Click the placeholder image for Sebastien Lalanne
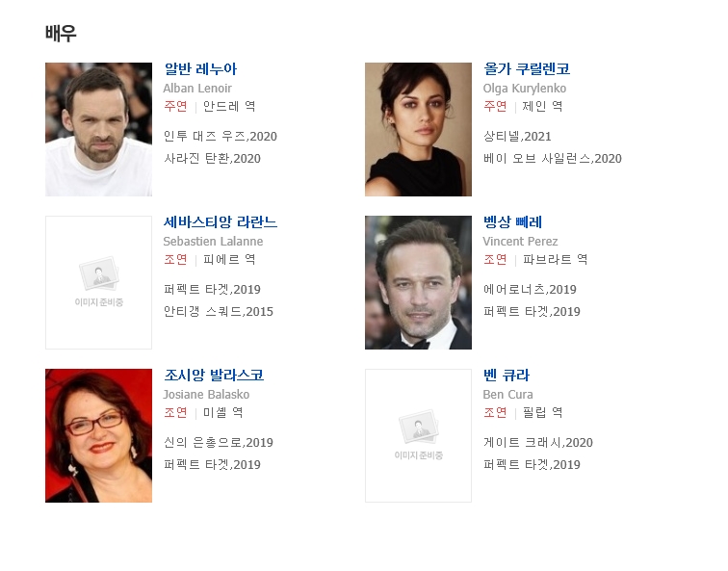Viewport: 728px width, 571px height. 98,282
